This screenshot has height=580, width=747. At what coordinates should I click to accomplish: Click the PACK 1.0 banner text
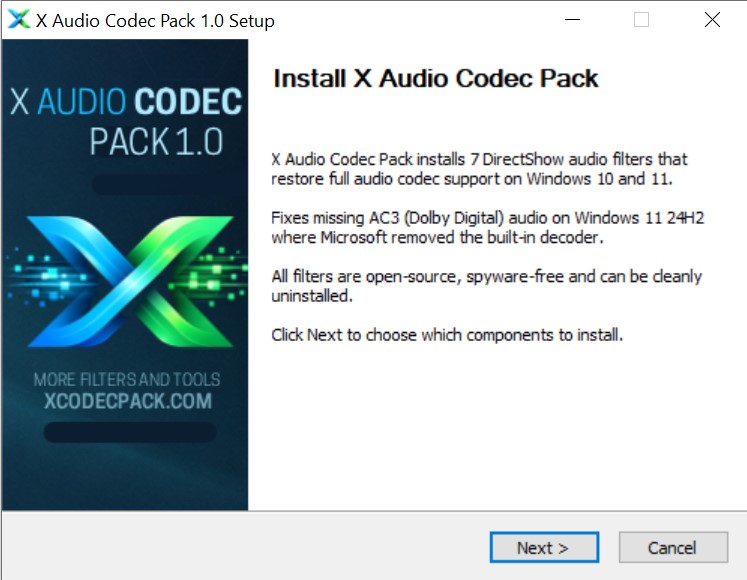click(x=157, y=142)
